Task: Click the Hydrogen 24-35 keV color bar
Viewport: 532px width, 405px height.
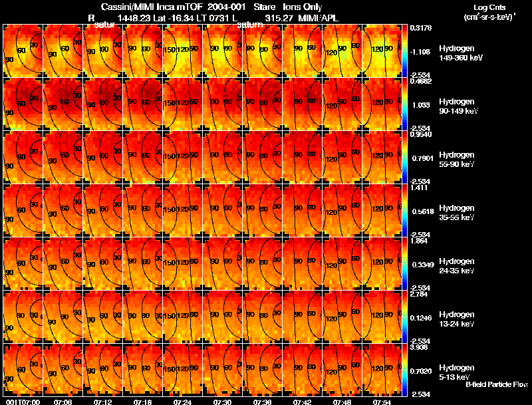Action: (x=404, y=264)
